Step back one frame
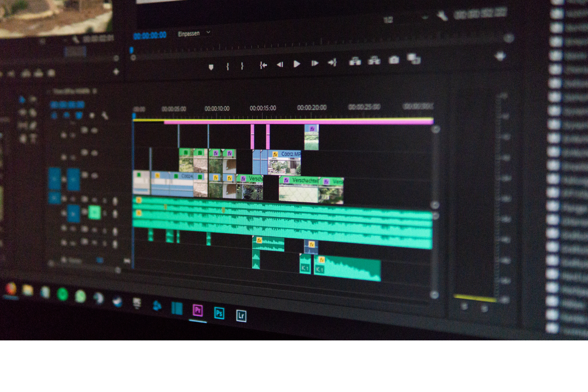 pos(280,64)
